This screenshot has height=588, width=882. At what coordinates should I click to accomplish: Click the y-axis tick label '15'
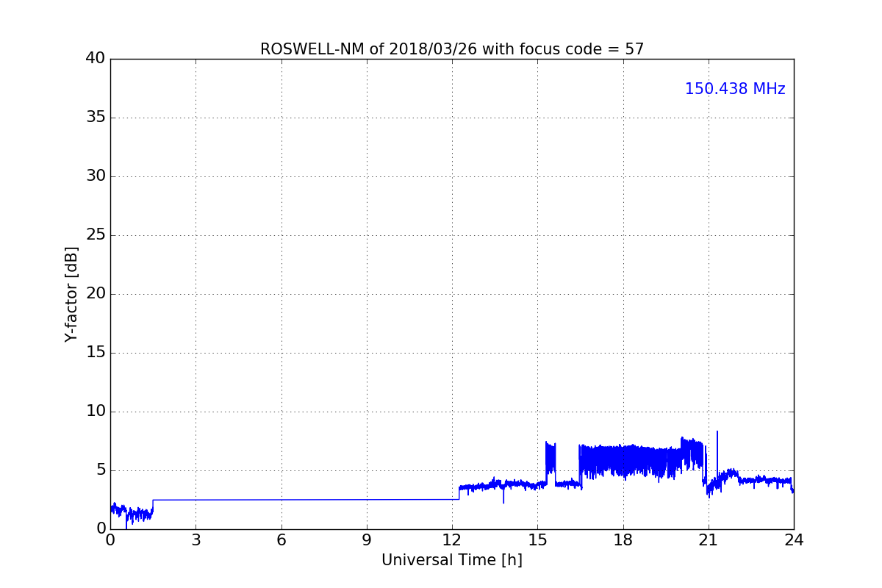point(96,353)
